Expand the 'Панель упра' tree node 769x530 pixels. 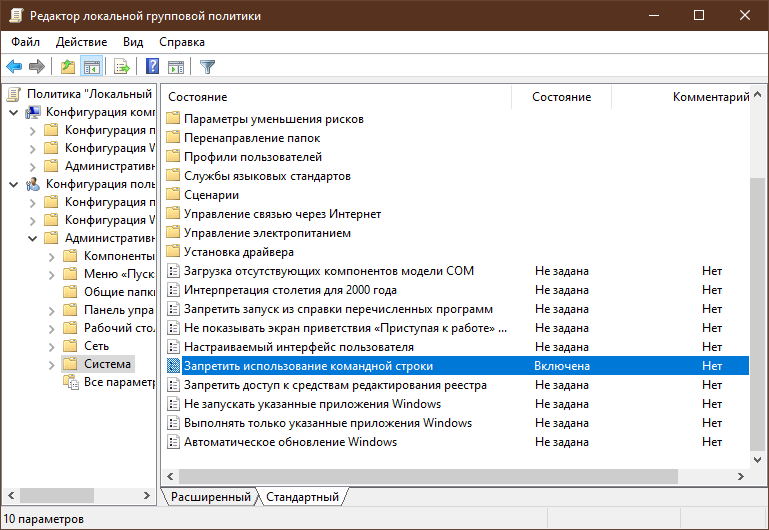coord(51,310)
